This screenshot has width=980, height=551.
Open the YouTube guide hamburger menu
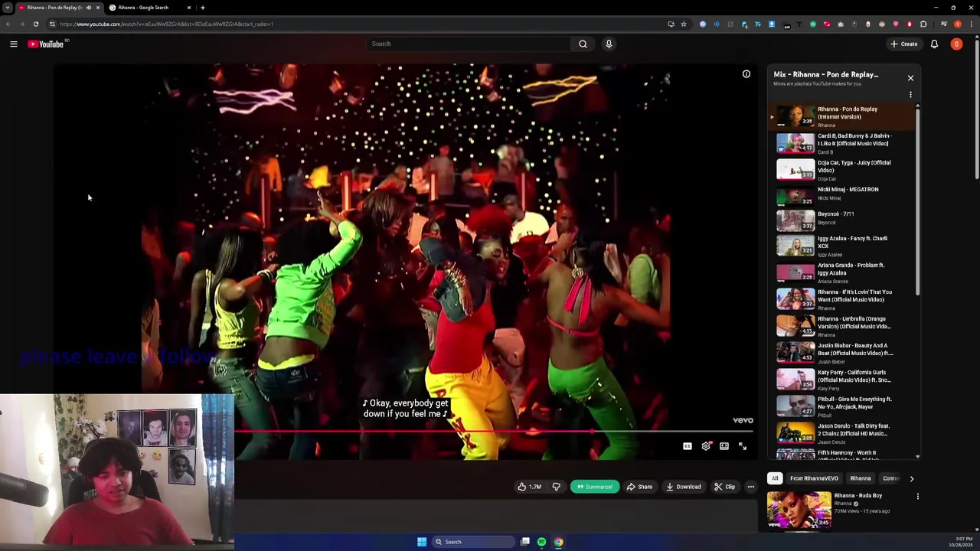click(x=13, y=44)
